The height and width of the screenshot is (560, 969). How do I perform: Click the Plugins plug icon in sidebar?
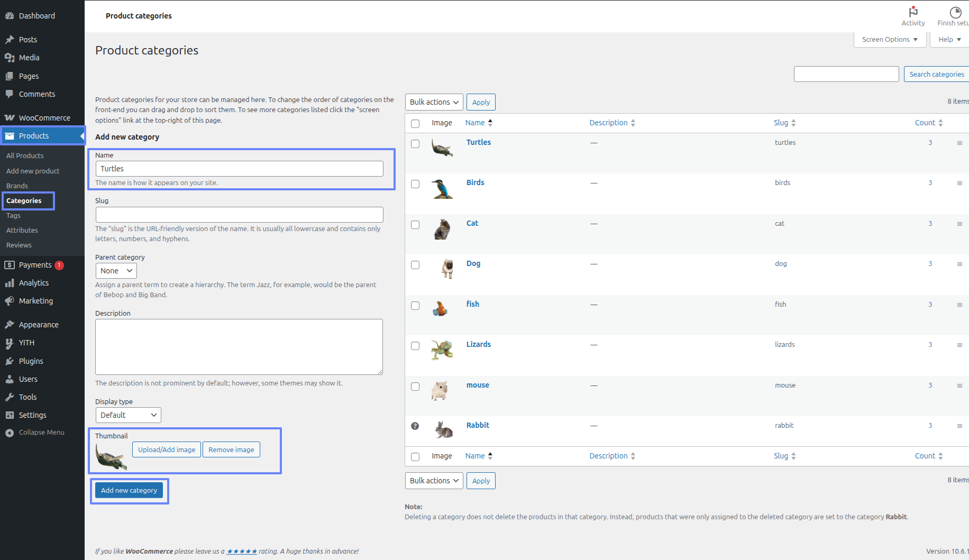click(10, 361)
